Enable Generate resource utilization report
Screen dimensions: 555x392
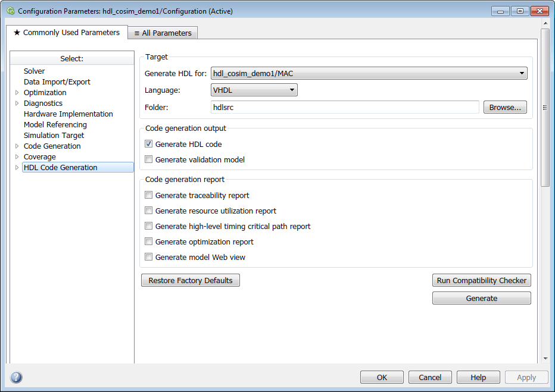(149, 211)
